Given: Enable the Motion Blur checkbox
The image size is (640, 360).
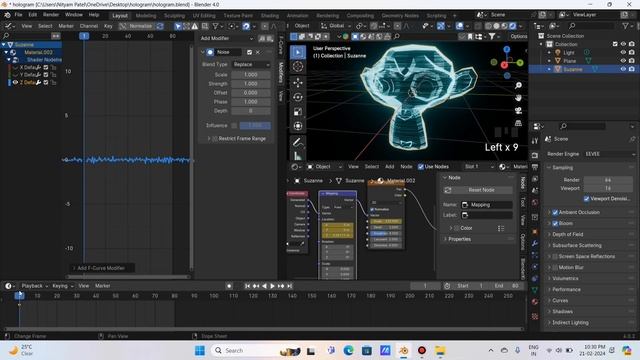Looking at the screenshot, I should click(555, 268).
